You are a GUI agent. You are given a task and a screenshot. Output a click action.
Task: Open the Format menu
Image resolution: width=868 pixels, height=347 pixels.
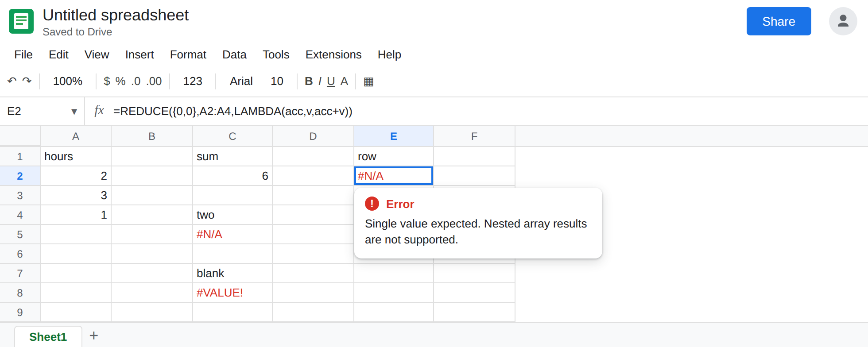(188, 54)
